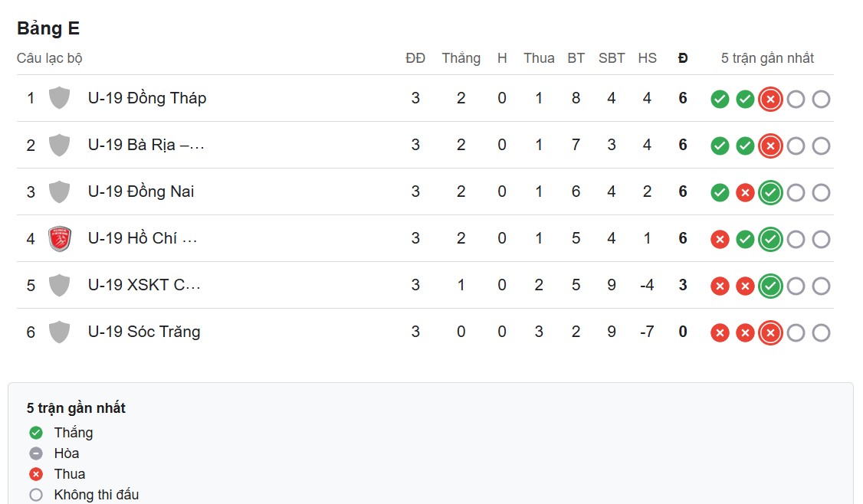Click Sóc Trăng's first loss result icon
Image resolution: width=863 pixels, height=504 pixels.
click(720, 333)
